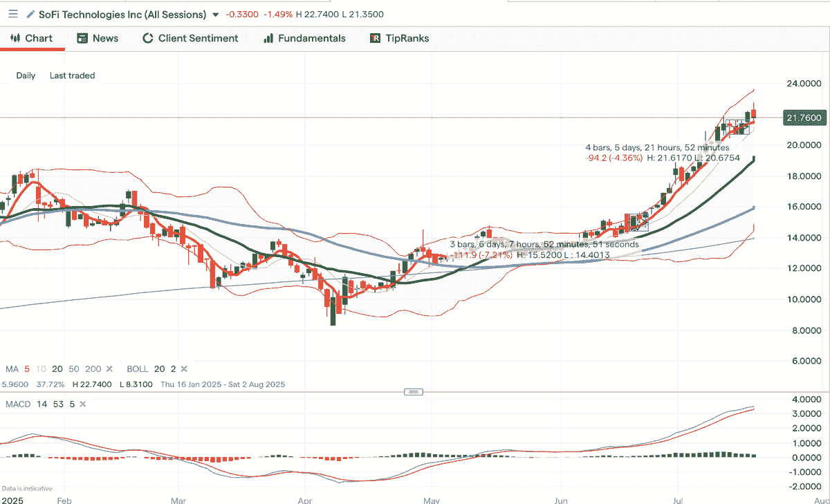
Task: Click the 5.9600 range value
Action: (15, 384)
